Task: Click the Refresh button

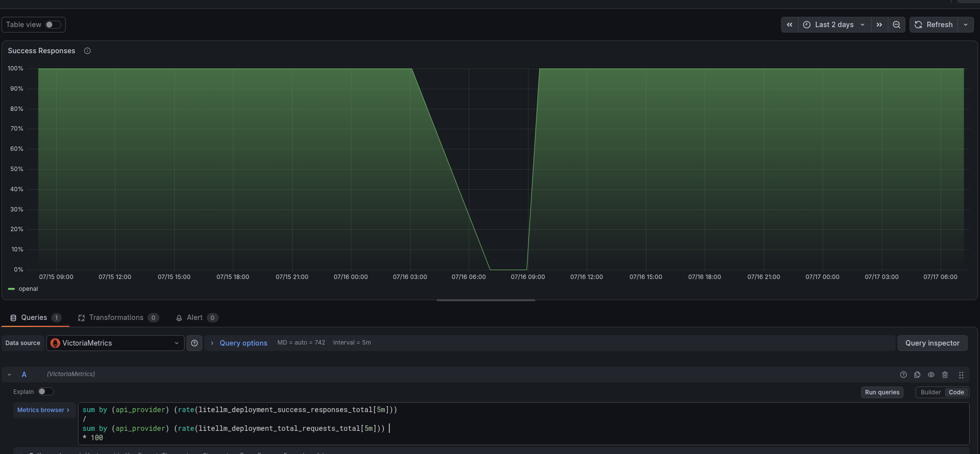Action: [934, 25]
